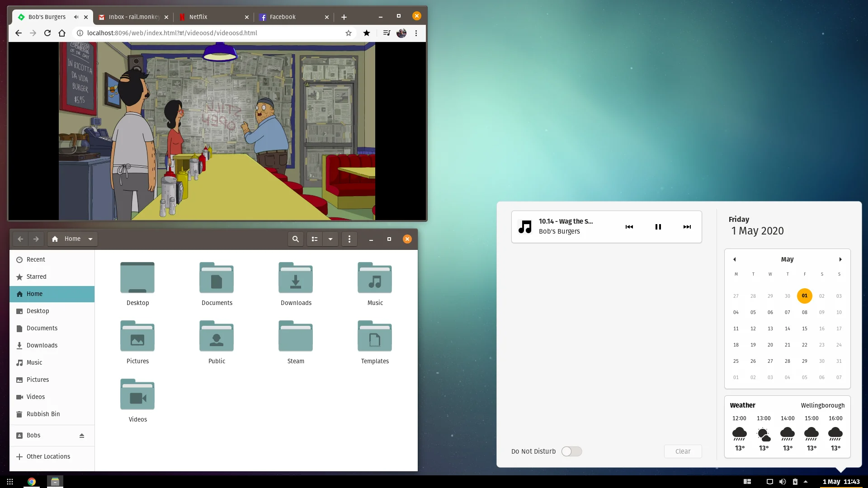Bookmark this page with the star outline
Image resolution: width=868 pixels, height=488 pixels.
click(x=349, y=33)
